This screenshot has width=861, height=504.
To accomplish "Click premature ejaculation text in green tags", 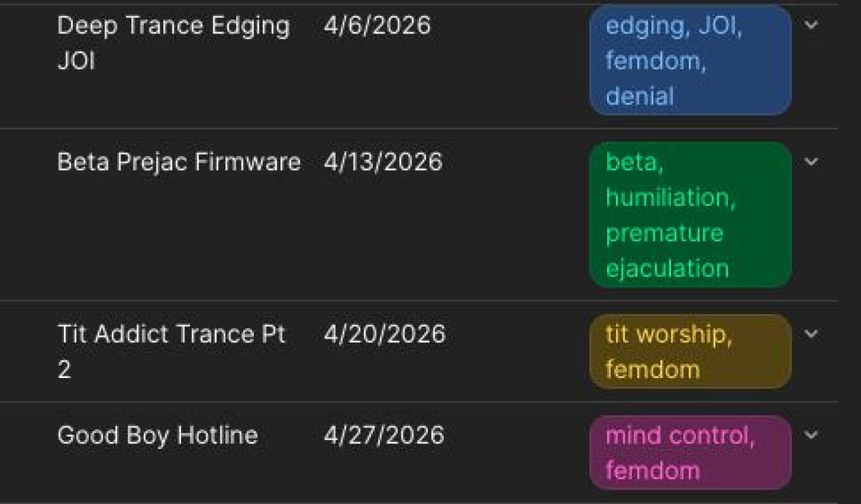I will (x=667, y=251).
